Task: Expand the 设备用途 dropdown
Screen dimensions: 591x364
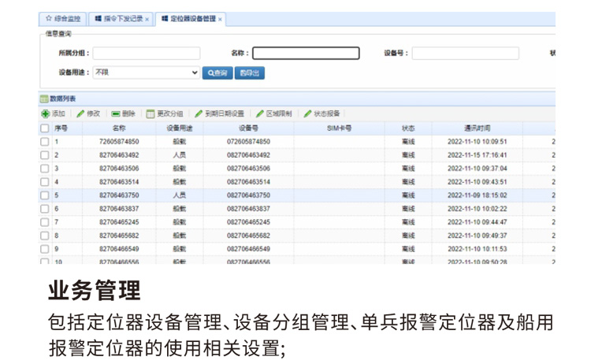Action: pos(195,72)
